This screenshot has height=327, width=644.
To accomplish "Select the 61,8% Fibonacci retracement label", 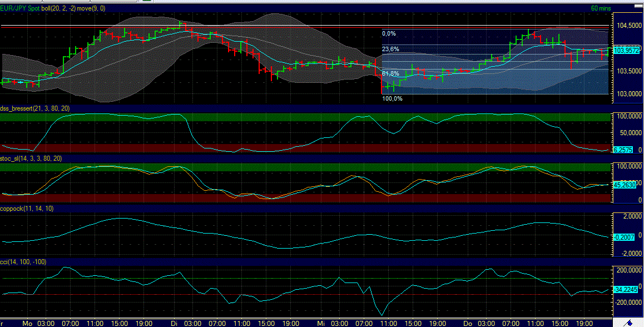I will click(390, 73).
